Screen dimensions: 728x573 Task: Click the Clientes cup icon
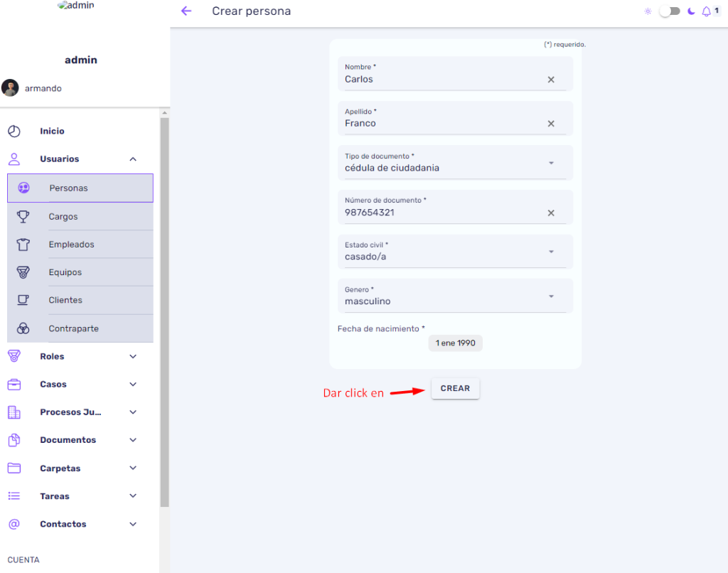[x=23, y=300]
